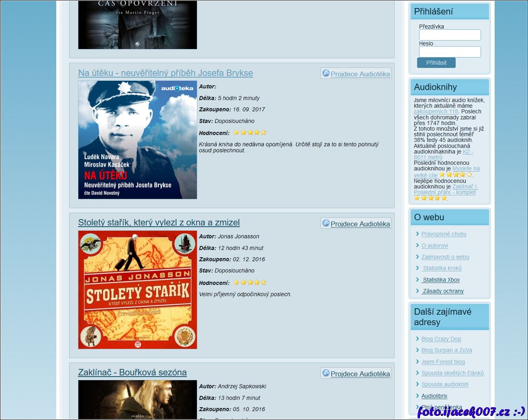The height and width of the screenshot is (420, 528).
Task: Click globe icon beside Na útěku Audiotéka link
Action: (x=326, y=74)
